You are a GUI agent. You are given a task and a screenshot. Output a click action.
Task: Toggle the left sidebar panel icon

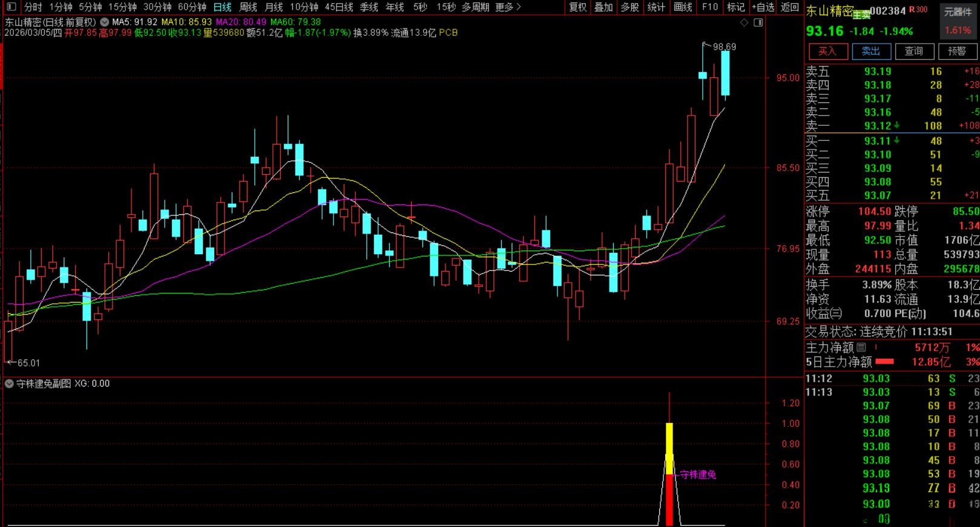pos(12,7)
